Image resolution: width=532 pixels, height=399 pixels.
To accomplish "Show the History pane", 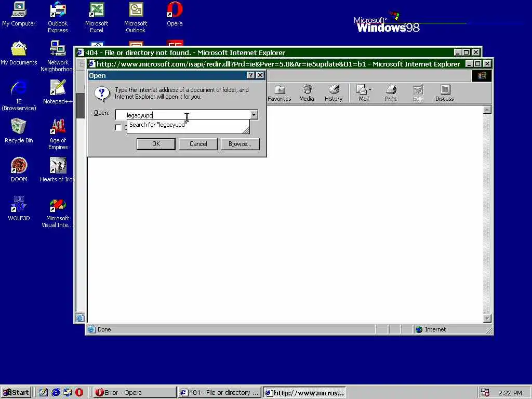I will click(x=334, y=93).
